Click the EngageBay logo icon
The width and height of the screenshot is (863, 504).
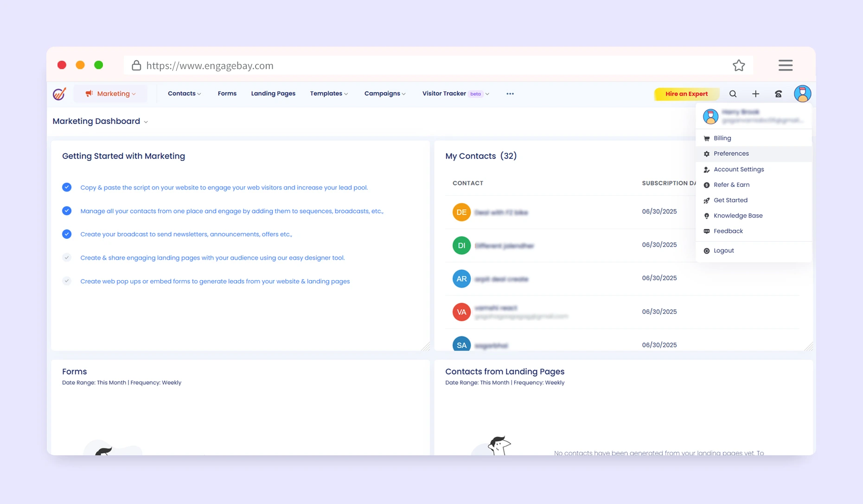(59, 94)
